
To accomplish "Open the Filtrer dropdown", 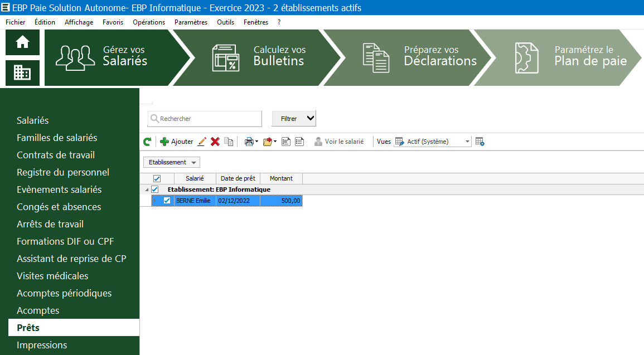I will tap(294, 119).
